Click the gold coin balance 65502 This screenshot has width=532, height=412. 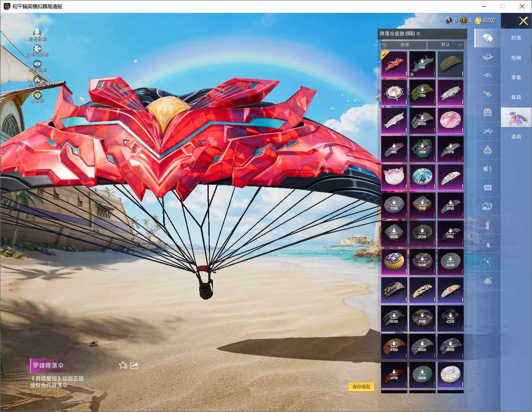coord(485,20)
